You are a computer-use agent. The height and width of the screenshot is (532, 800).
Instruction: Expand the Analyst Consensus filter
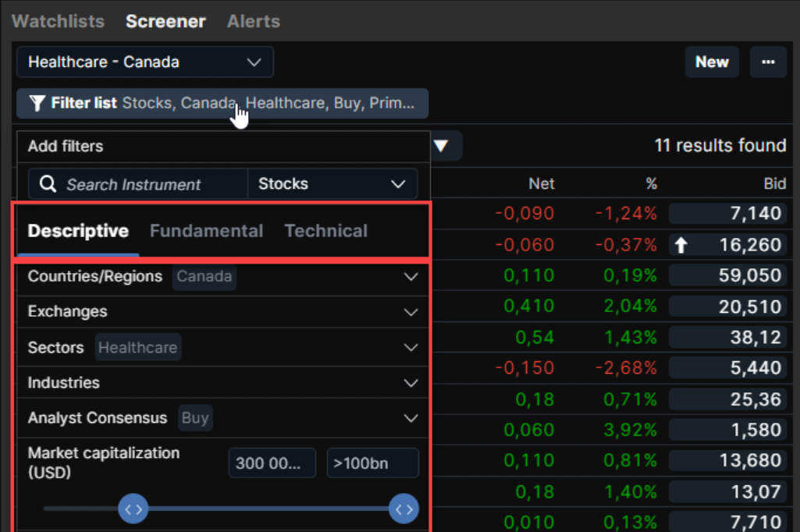click(x=411, y=418)
